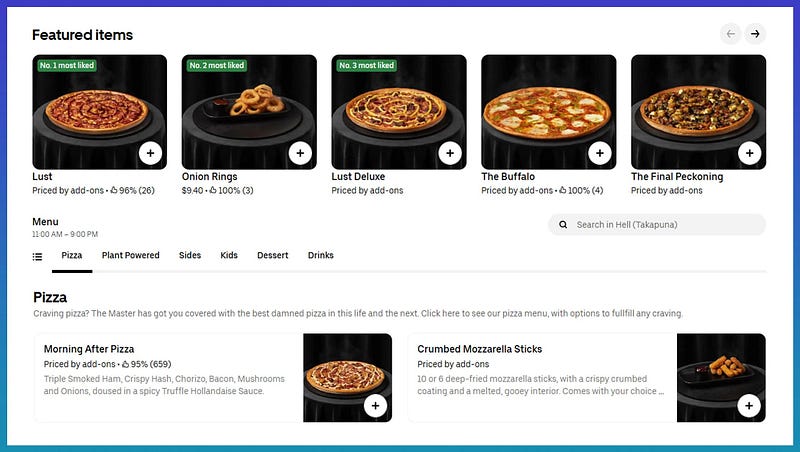
Task: Switch to the Plant Powered tab
Action: click(131, 255)
